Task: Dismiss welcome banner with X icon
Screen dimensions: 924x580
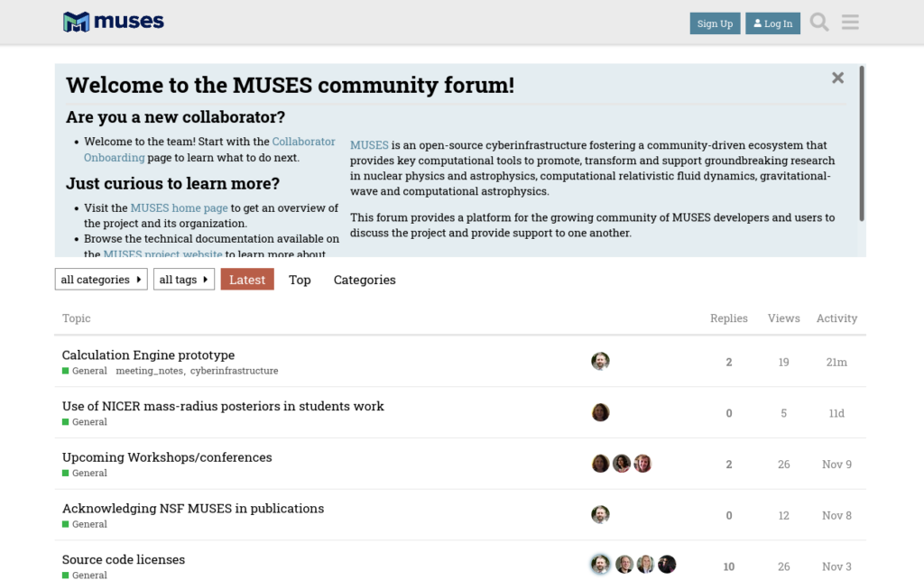Action: (837, 78)
